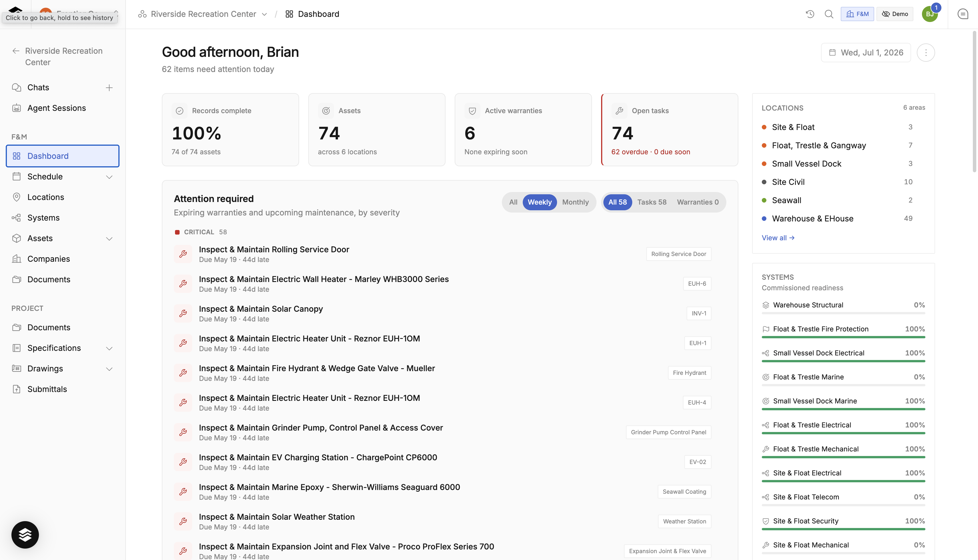Click the page vertical scrollbar

975,102
